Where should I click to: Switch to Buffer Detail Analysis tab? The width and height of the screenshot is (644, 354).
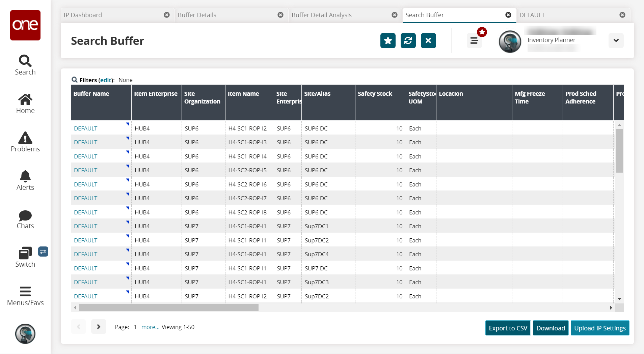click(x=321, y=15)
